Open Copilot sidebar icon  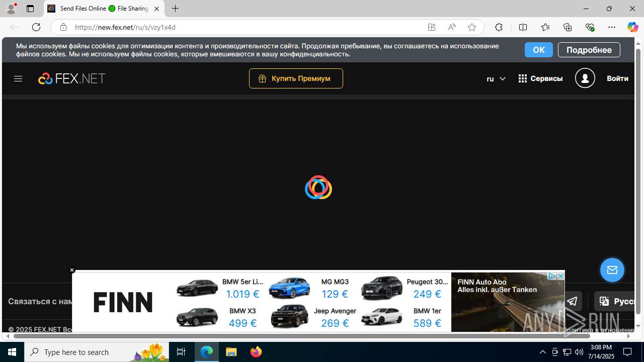point(632,27)
